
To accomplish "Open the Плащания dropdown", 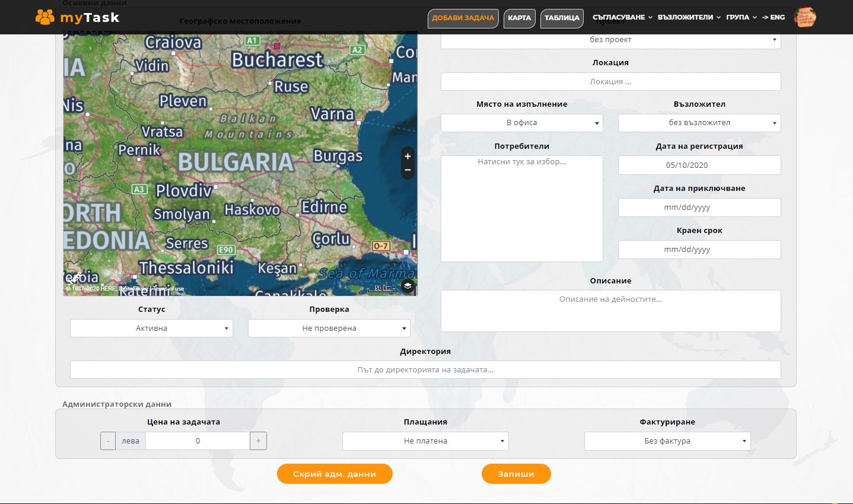I will [425, 441].
